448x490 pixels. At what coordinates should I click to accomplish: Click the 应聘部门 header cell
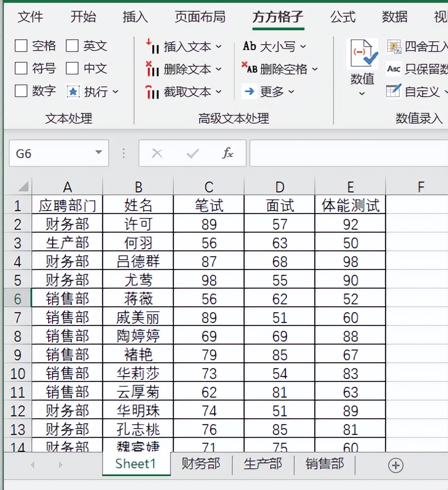(67, 205)
